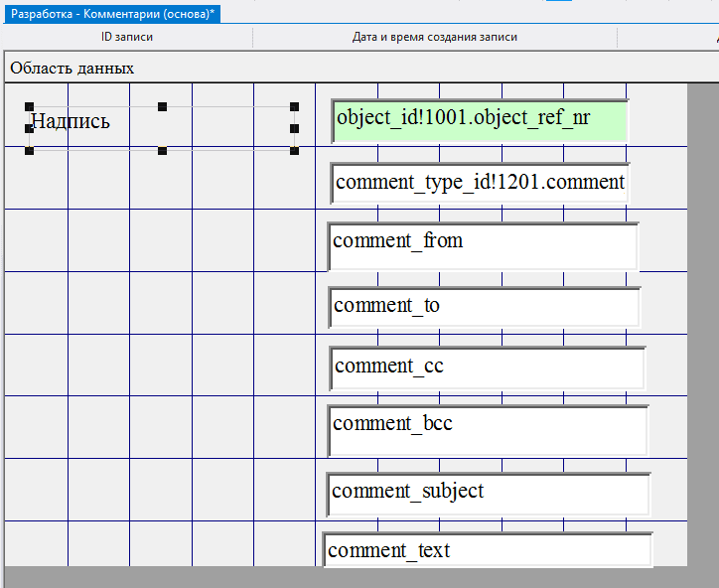Screen dimensions: 719x588
Task: Click the top-middle handle of the Надпись label
Action: (162, 106)
